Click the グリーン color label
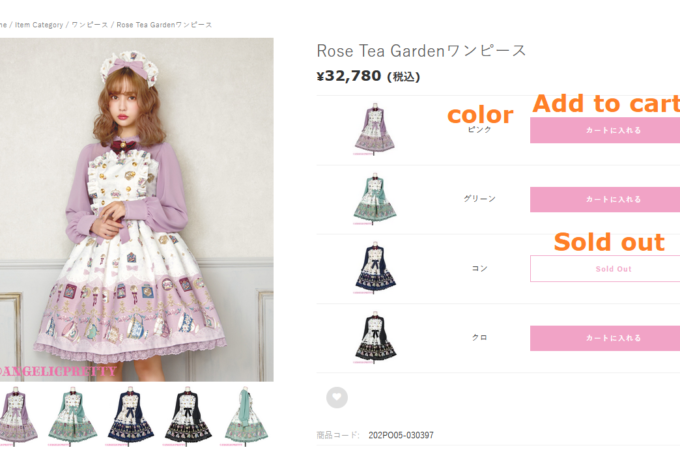 tap(479, 199)
